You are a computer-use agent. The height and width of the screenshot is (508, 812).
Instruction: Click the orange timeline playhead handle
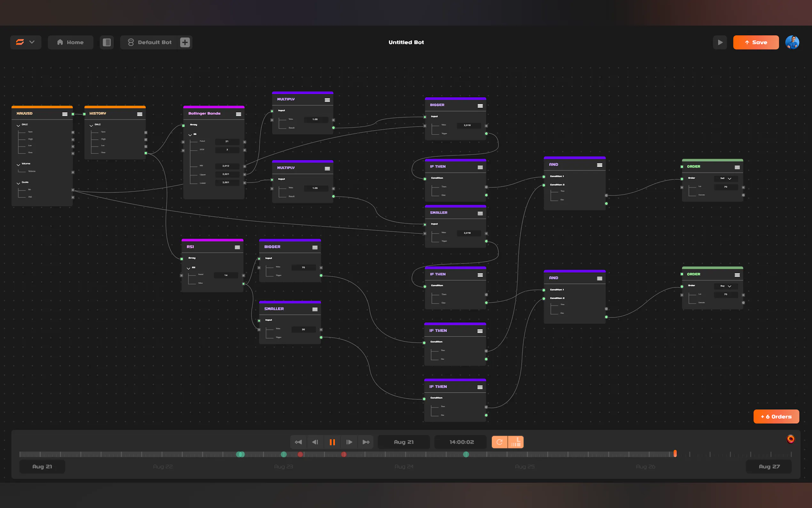[675, 454]
